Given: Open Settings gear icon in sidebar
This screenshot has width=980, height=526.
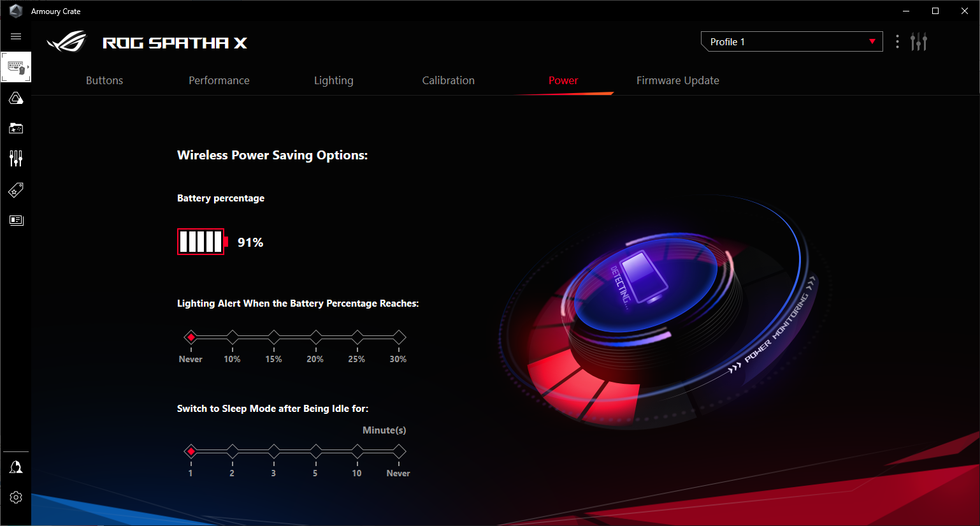Looking at the screenshot, I should tap(16, 497).
